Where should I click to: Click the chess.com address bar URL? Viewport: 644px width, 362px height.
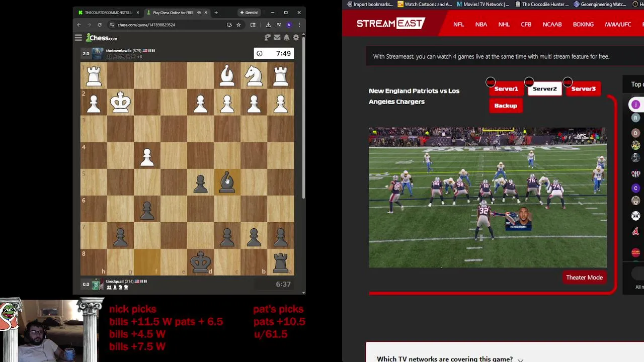point(146,25)
